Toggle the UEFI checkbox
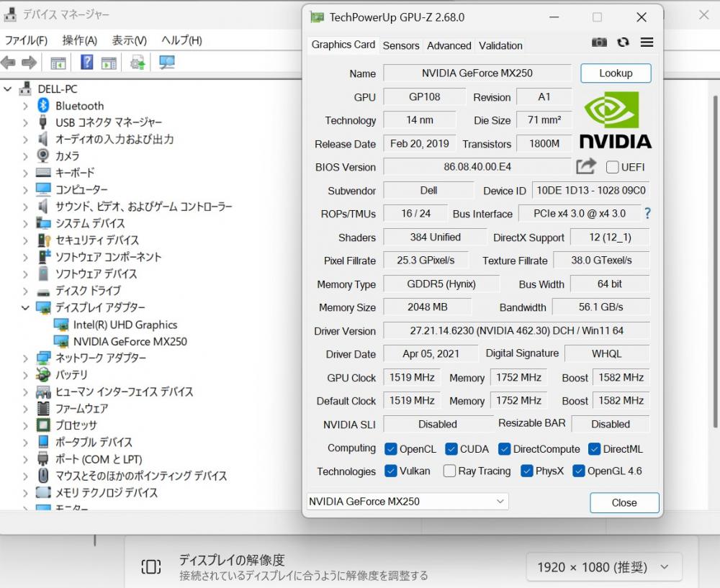The width and height of the screenshot is (720, 588). coord(613,167)
